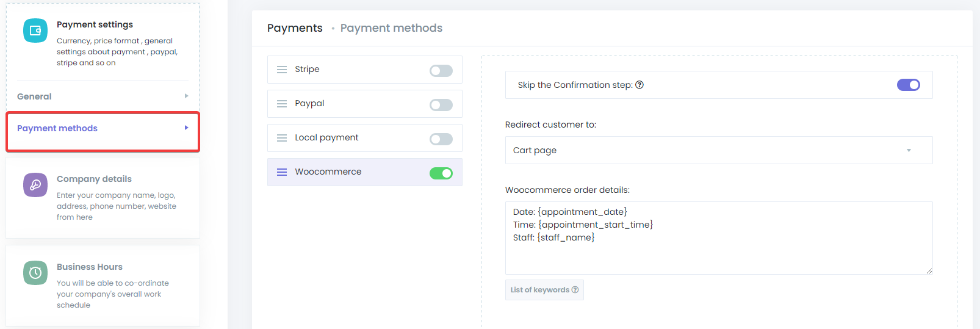Click the 'Time: {appointment_start_time}' line
Screen dimensions: 980x329
(x=583, y=225)
